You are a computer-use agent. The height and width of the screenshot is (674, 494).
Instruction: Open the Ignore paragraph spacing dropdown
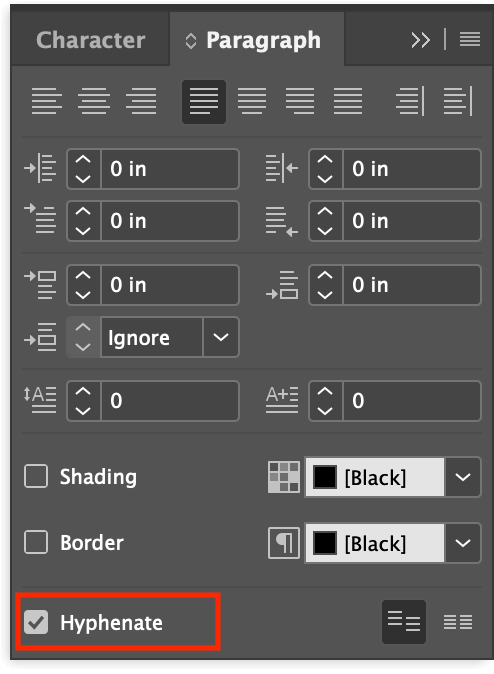click(x=221, y=337)
